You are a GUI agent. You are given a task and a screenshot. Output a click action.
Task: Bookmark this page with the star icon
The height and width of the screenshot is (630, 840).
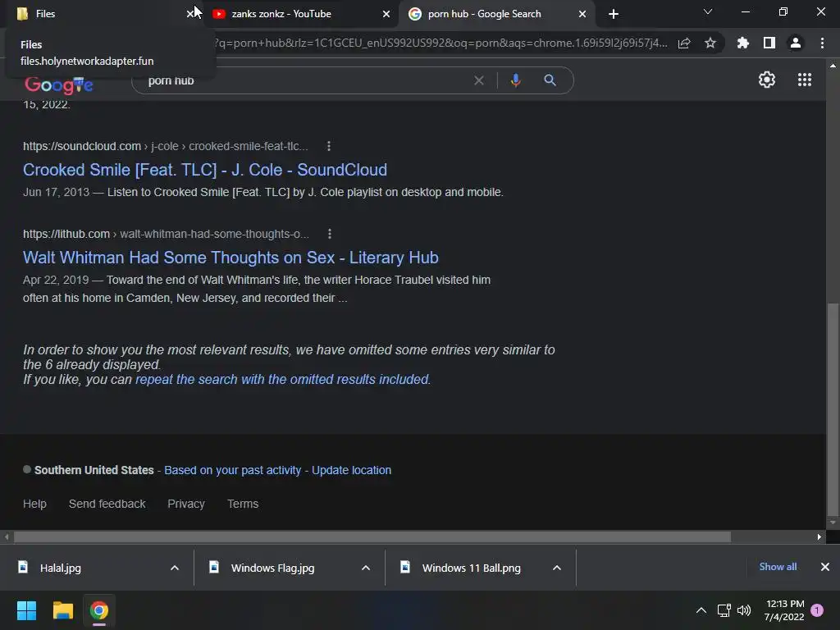click(x=710, y=43)
